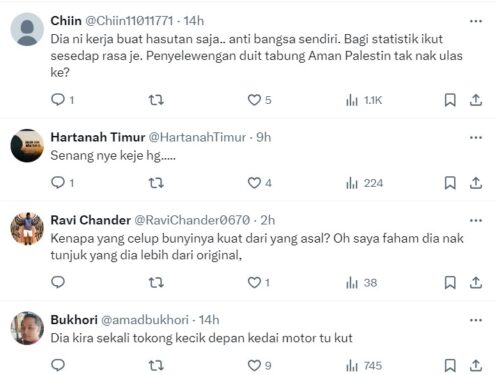The width and height of the screenshot is (496, 375).
Task: Open more options on Chiin's tweet
Action: [x=476, y=21]
